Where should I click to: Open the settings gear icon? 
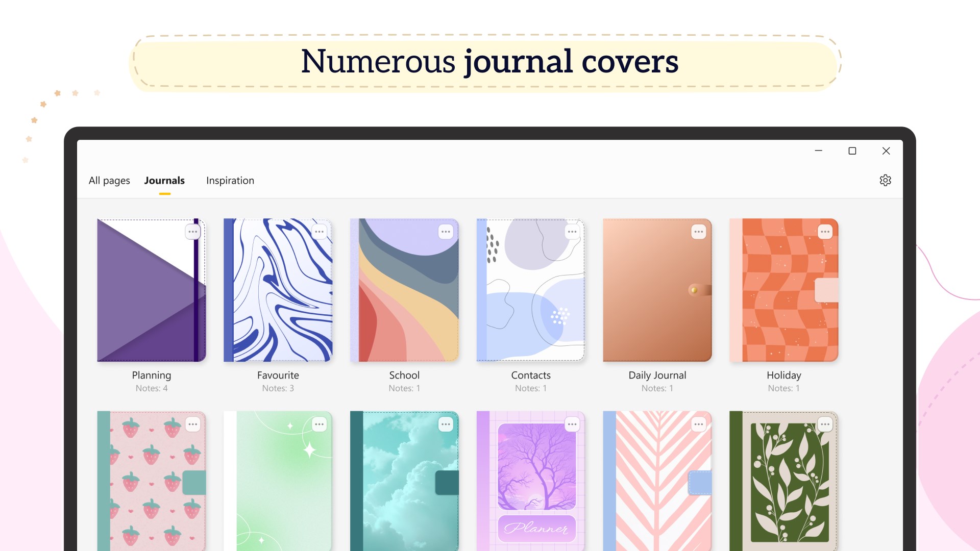click(x=885, y=180)
